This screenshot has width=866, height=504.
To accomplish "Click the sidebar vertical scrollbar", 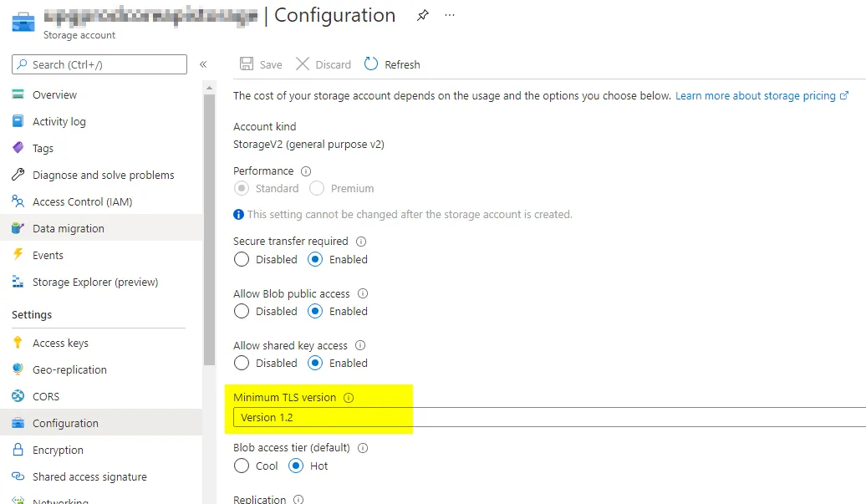I will pos(209,226).
